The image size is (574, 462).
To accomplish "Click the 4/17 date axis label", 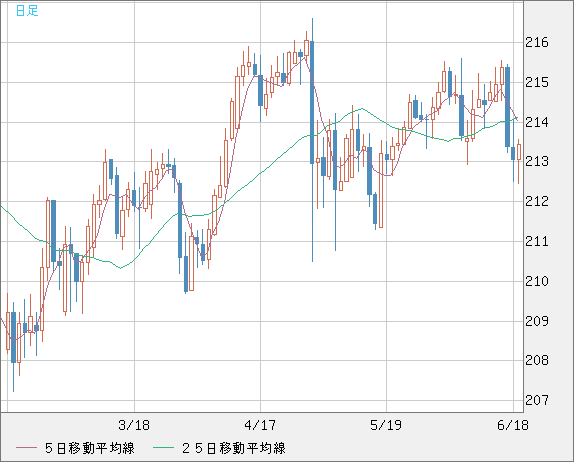I will (x=260, y=425).
